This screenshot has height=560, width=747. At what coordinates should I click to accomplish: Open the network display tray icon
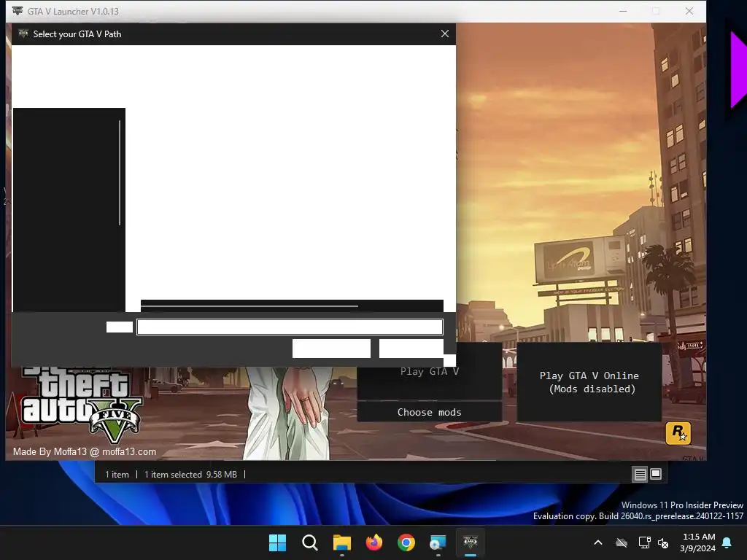pyautogui.click(x=644, y=542)
